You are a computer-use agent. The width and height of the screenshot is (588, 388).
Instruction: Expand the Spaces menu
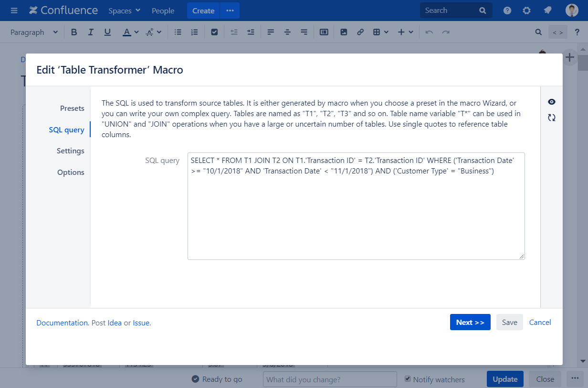(124, 11)
